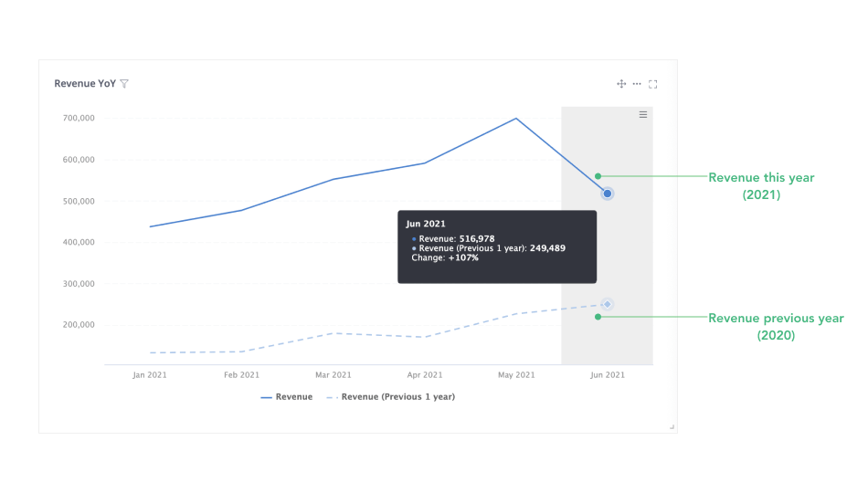Click the Jun 2021 x-axis label
This screenshot has height=493, width=868.
[608, 374]
